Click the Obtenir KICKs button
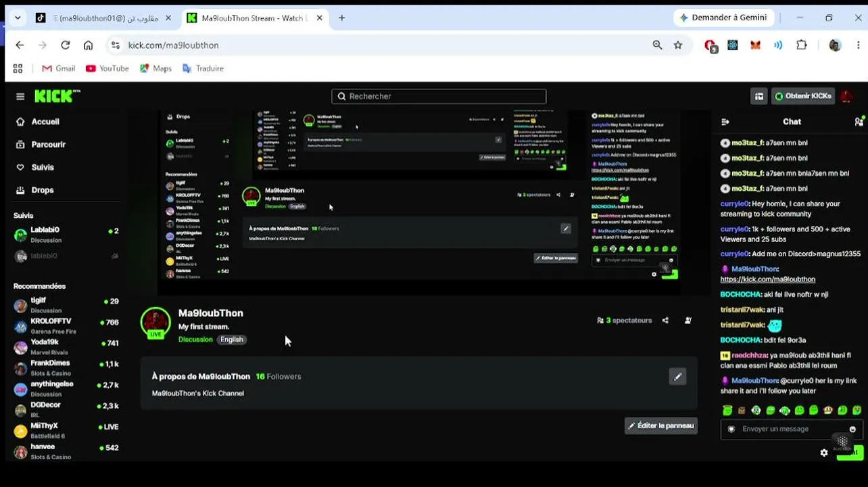 click(803, 96)
